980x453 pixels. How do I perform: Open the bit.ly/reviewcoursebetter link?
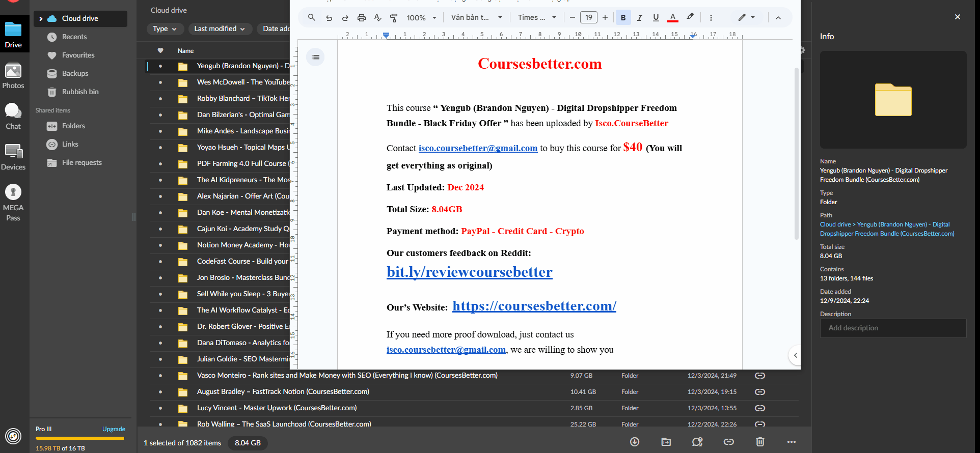[469, 272]
